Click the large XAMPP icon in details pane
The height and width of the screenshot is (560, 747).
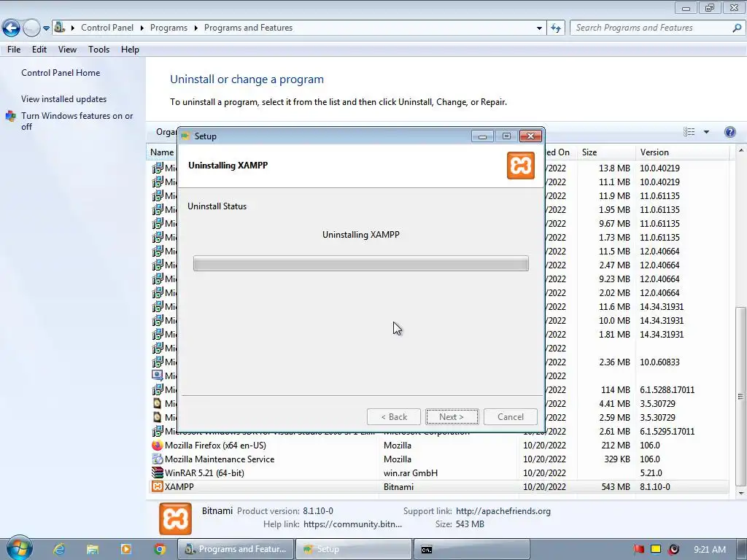(175, 518)
